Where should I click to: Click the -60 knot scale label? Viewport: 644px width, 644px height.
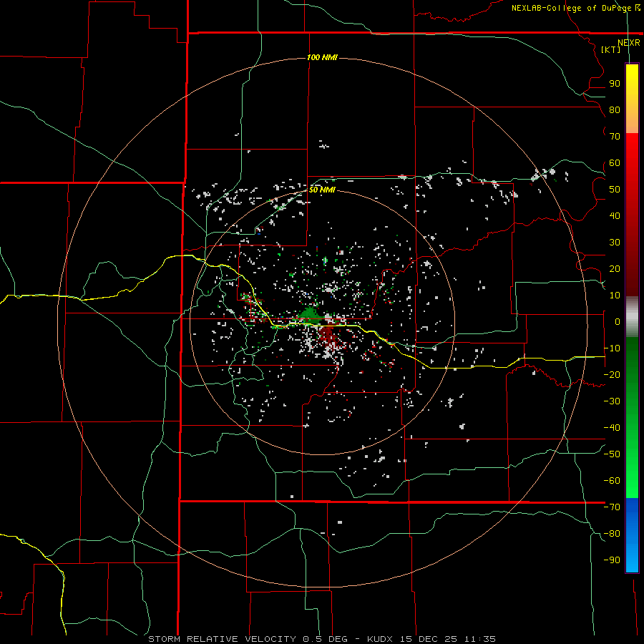(612, 481)
